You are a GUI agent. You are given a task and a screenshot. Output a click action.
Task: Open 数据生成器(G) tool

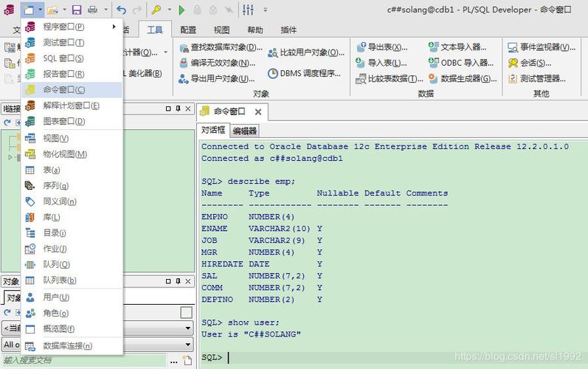463,79
